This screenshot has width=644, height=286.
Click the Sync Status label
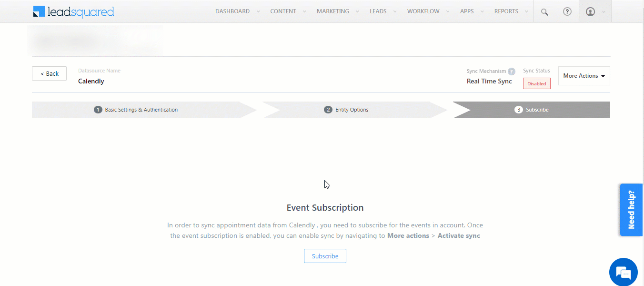[536, 71]
